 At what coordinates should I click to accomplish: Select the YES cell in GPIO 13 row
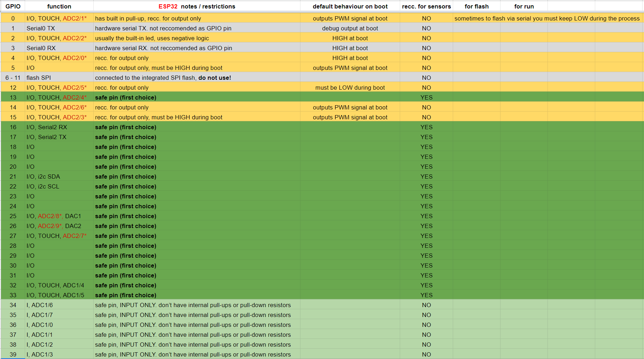pos(426,97)
